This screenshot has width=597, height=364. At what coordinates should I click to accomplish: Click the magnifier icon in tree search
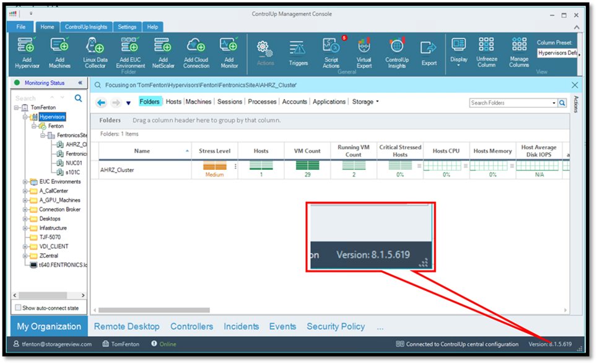coord(78,98)
